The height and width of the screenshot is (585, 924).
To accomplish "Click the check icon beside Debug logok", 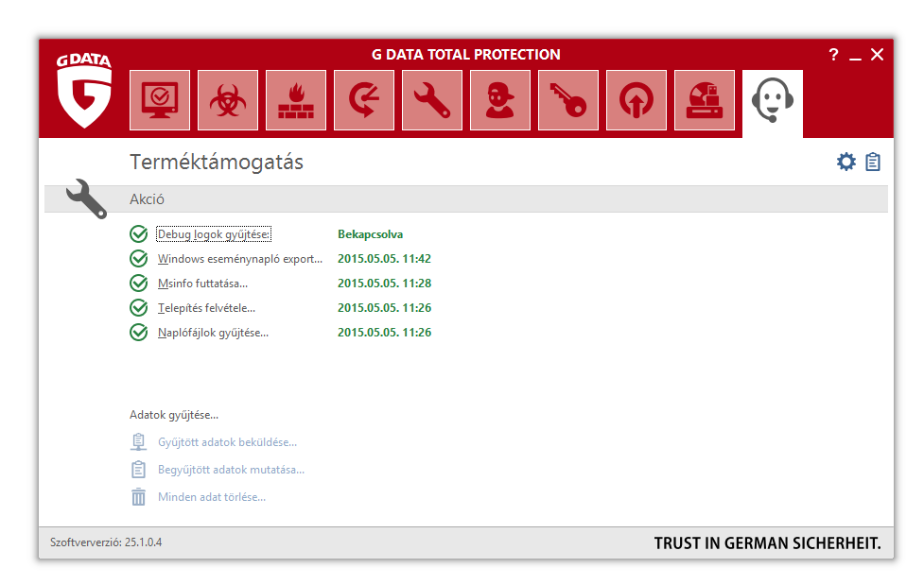I will point(138,233).
